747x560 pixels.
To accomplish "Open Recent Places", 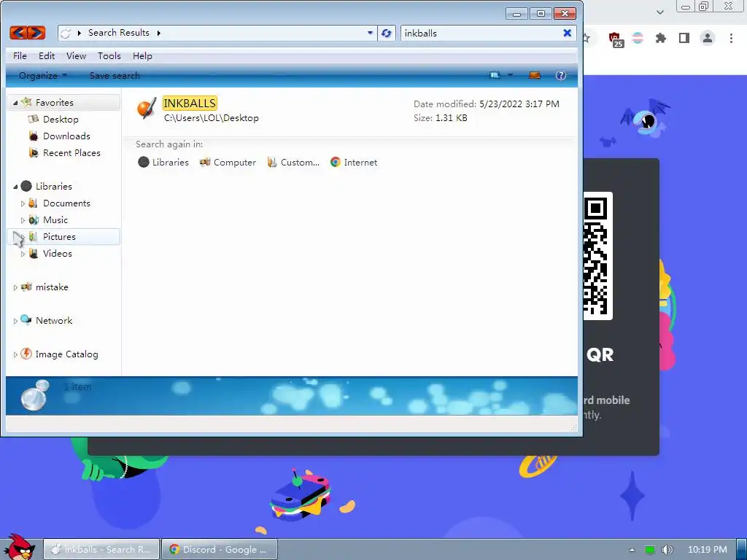I will (x=71, y=153).
